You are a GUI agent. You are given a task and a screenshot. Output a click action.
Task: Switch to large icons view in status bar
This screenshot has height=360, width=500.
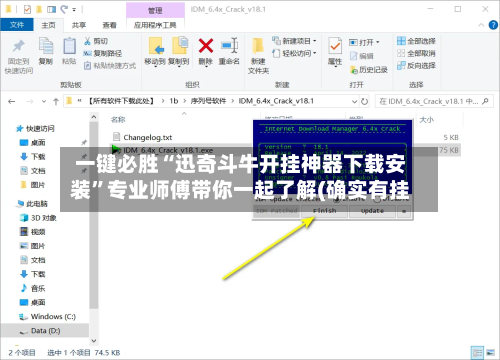click(490, 352)
